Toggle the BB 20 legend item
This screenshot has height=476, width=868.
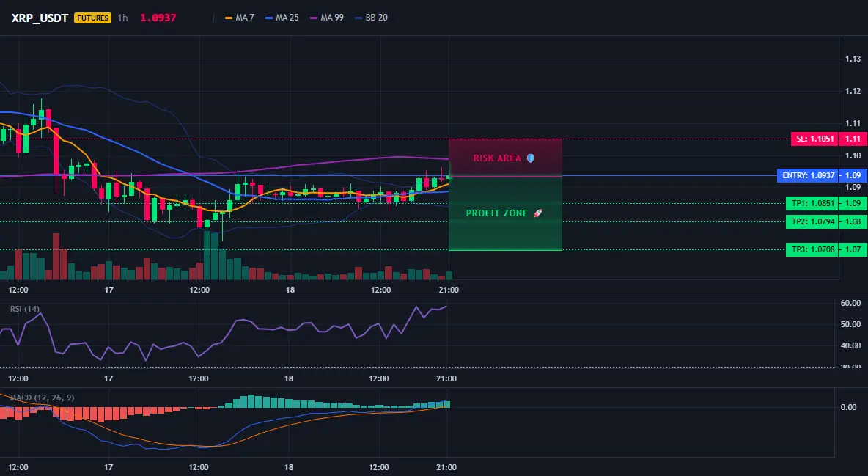click(x=372, y=18)
